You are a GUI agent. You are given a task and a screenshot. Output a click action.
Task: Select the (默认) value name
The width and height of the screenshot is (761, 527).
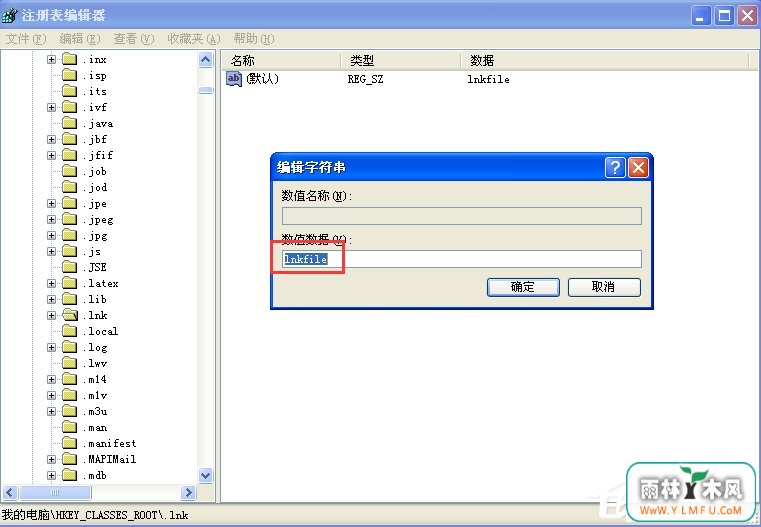263,79
